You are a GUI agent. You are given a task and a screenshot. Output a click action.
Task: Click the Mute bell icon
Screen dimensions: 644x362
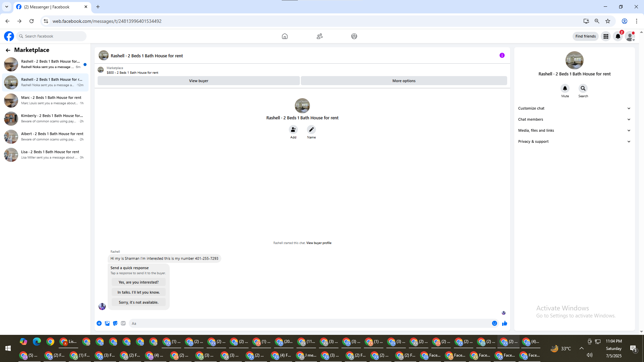coord(565,88)
